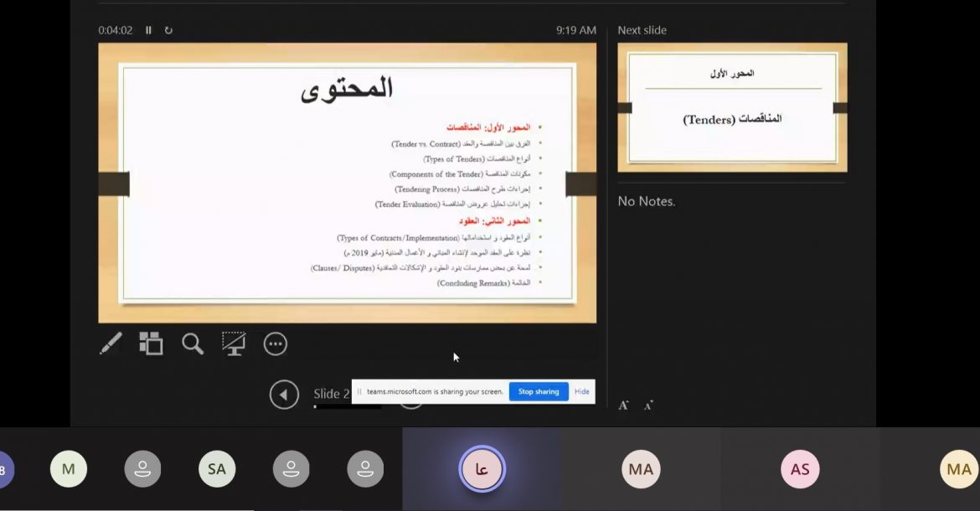The image size is (980, 511).
Task: Click the Next slide thumbnail preview
Action: click(x=732, y=107)
